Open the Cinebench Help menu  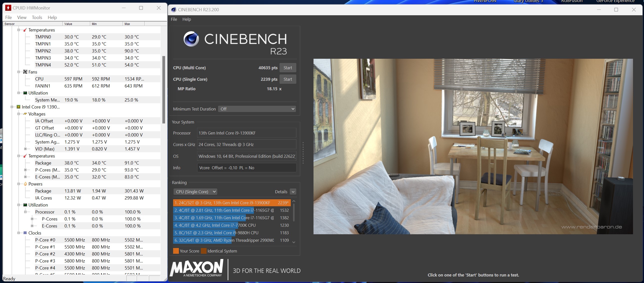tap(187, 19)
